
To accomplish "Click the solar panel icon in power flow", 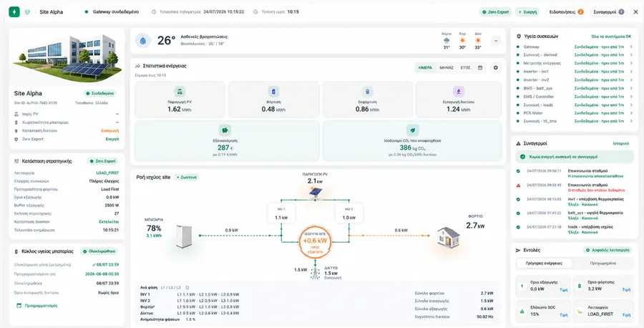I will 316,192.
